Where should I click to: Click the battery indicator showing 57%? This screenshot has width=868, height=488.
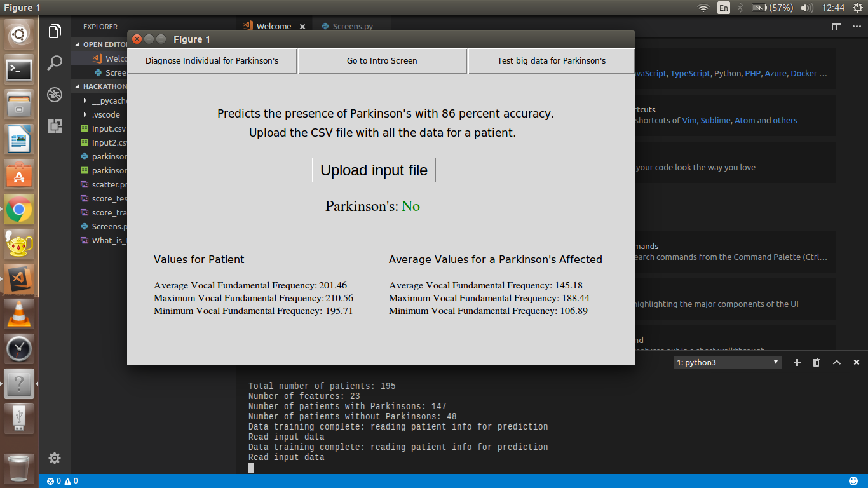pos(772,8)
